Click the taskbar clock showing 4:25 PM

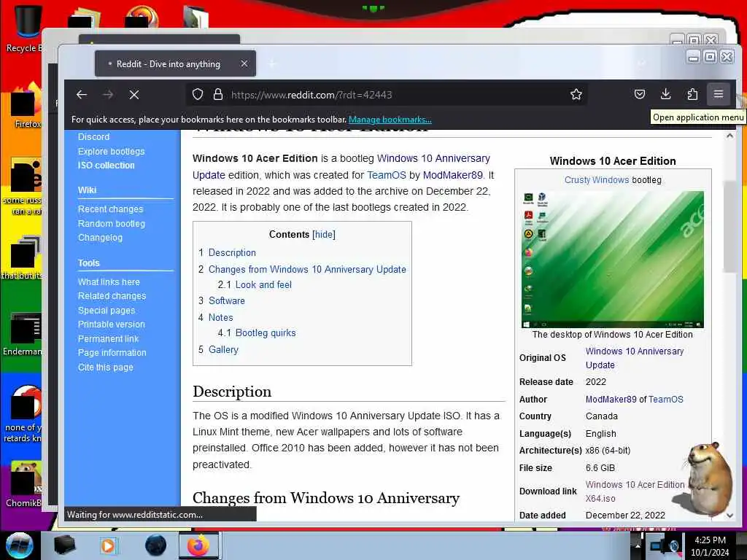click(x=710, y=545)
